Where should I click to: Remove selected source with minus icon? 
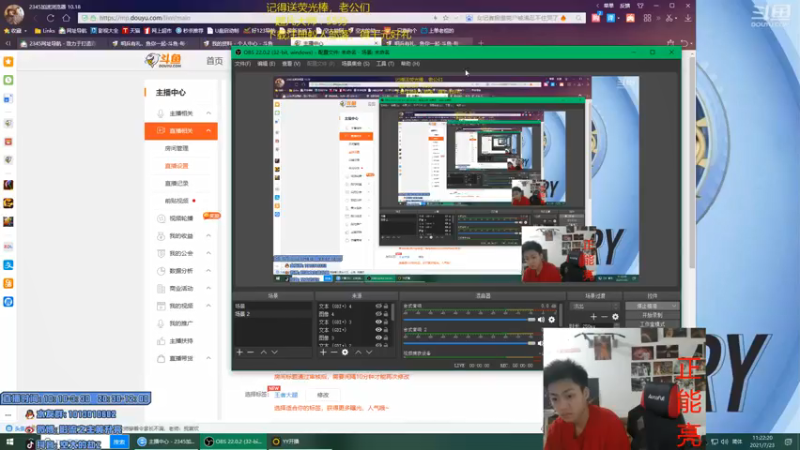tap(334, 352)
